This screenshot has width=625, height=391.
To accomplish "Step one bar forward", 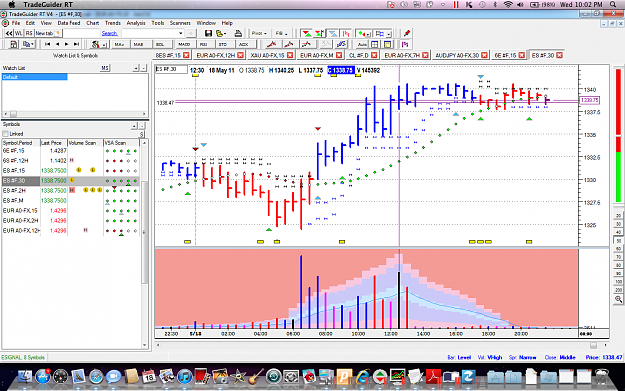I will (67, 44).
